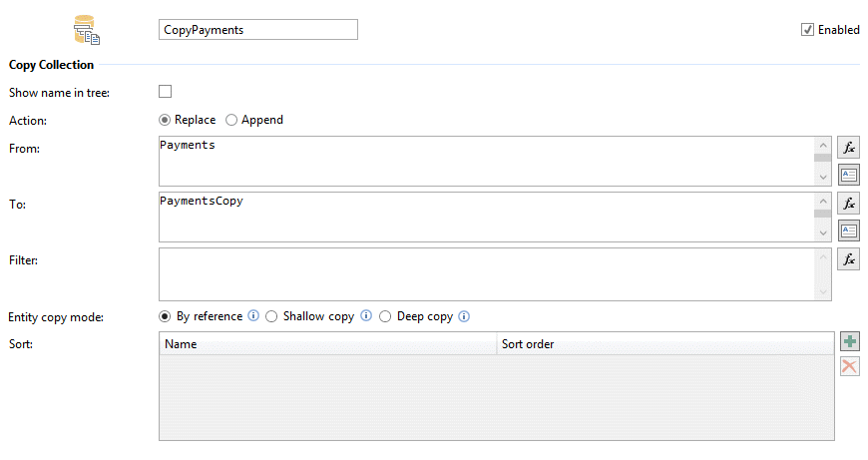Delete the selected sort row
This screenshot has height=460, width=868.
click(x=849, y=366)
